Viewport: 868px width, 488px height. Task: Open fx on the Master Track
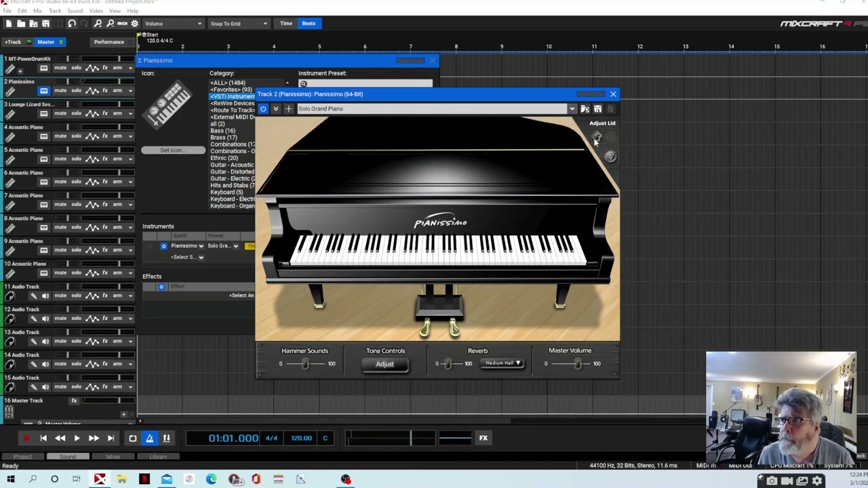coord(74,401)
